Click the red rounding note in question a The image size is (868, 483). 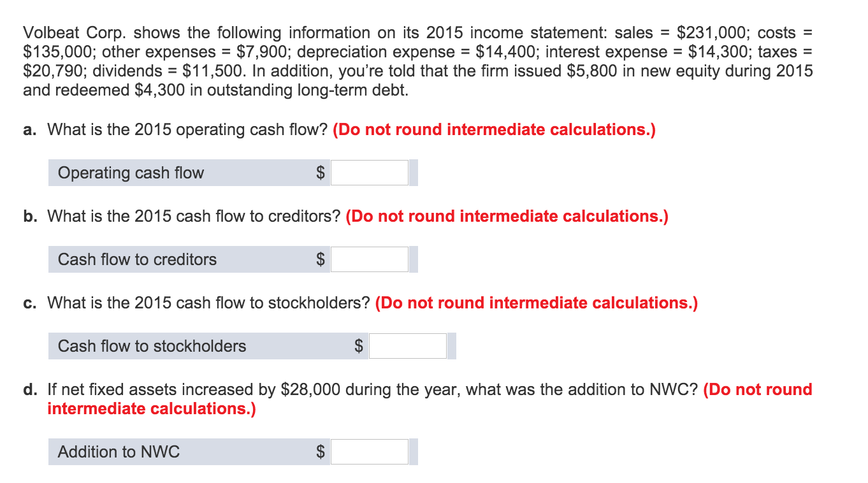pyautogui.click(x=494, y=130)
